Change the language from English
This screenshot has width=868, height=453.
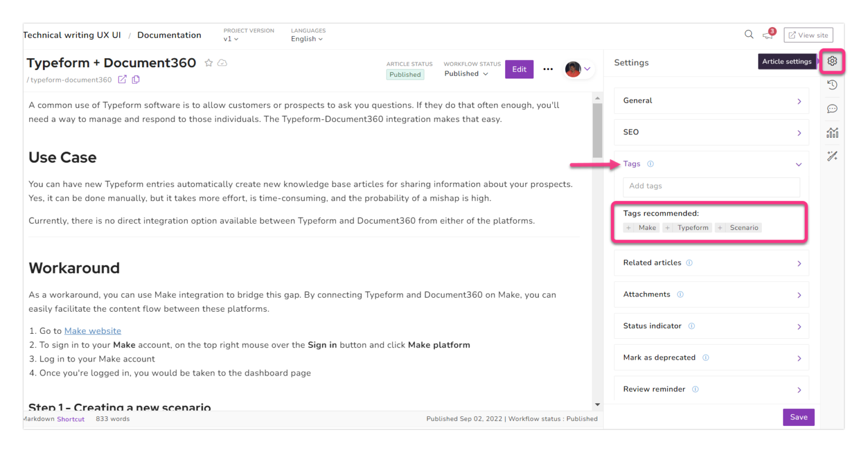306,38
